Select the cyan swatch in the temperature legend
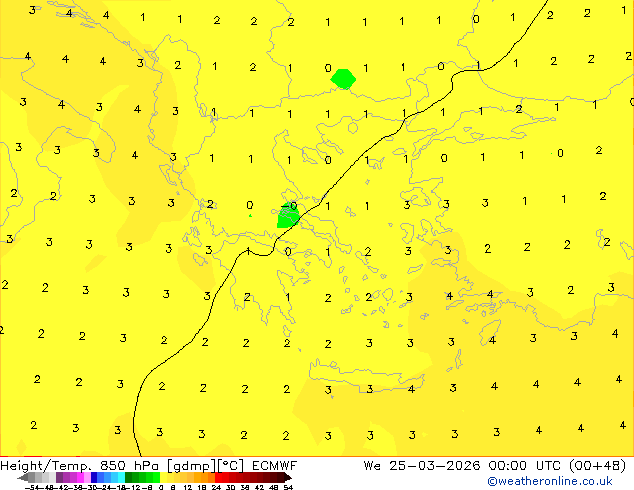The width and height of the screenshot is (634, 490). (121, 477)
